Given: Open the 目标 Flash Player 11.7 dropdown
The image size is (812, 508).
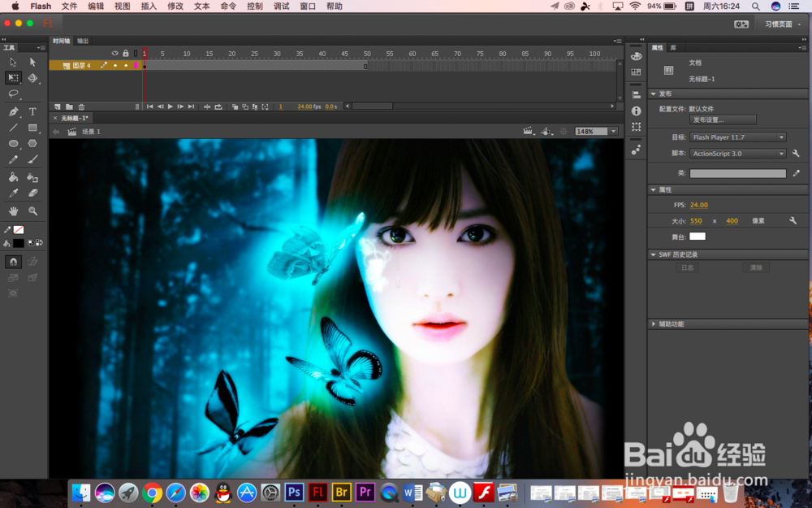Looking at the screenshot, I should [738, 137].
